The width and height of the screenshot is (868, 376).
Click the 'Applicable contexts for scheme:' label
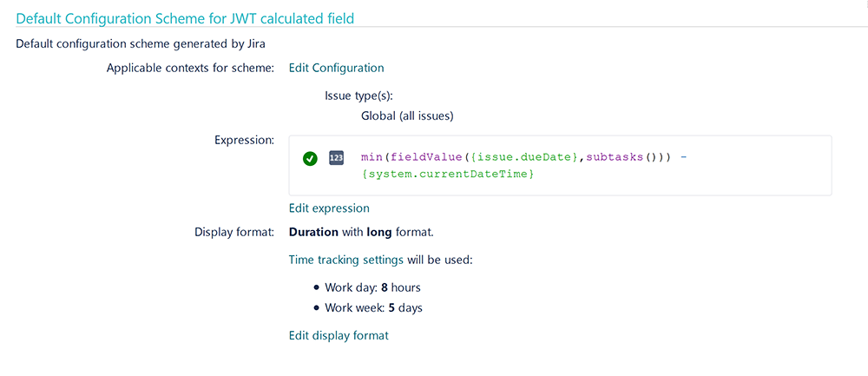pyautogui.click(x=190, y=68)
